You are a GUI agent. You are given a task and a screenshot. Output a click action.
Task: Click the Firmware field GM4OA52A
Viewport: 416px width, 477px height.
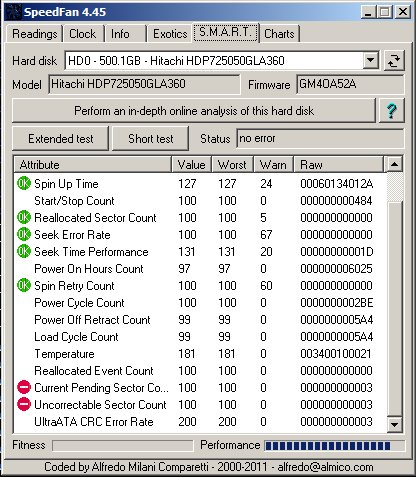tap(350, 84)
